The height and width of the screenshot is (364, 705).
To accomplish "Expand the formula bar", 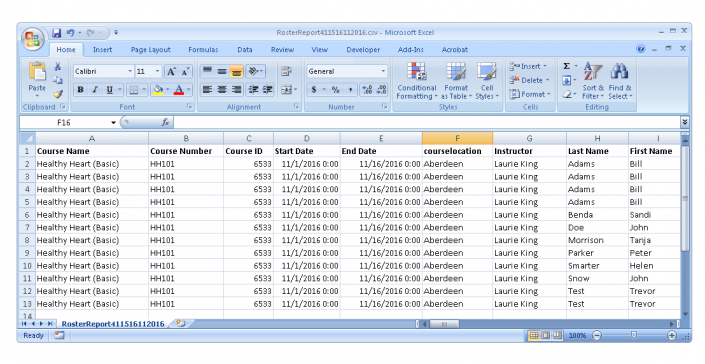I will point(684,122).
